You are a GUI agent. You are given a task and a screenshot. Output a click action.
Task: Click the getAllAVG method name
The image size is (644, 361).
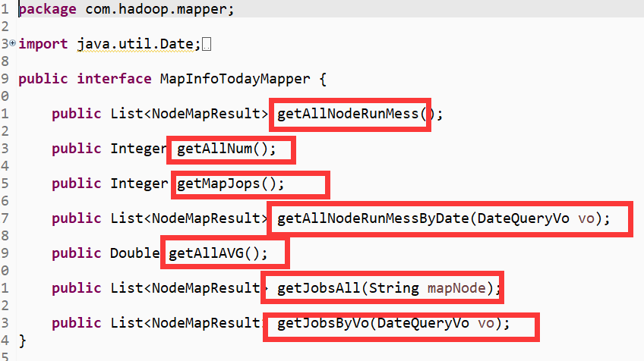tap(214, 253)
